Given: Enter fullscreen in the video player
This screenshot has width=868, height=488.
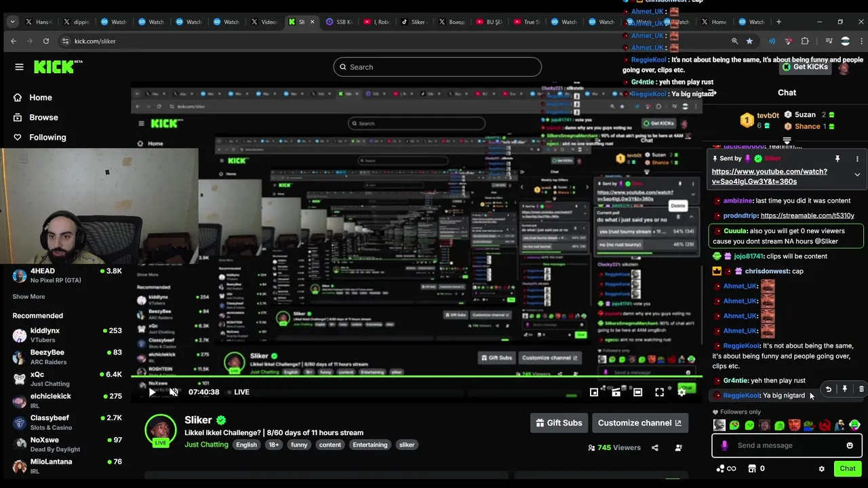Looking at the screenshot, I should [x=659, y=392].
